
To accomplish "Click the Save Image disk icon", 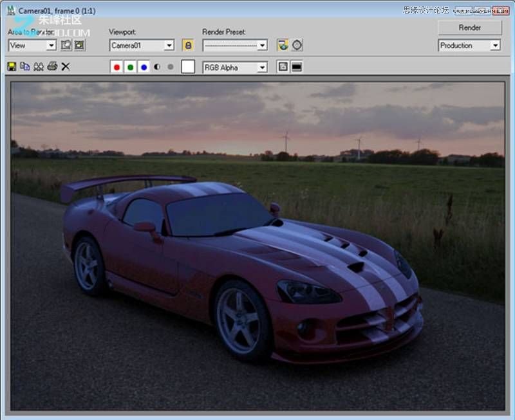I will click(x=12, y=66).
